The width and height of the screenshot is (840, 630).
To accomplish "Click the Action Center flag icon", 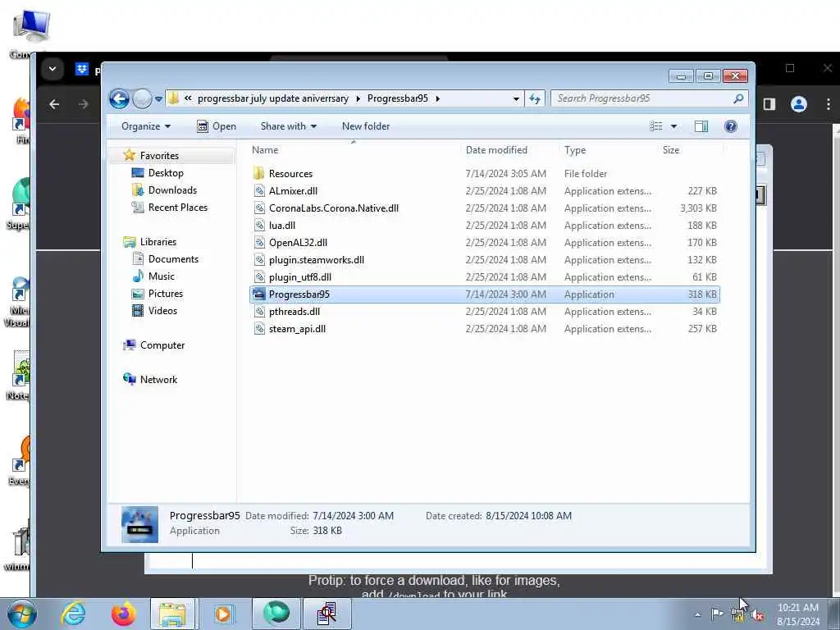I will pos(717,614).
